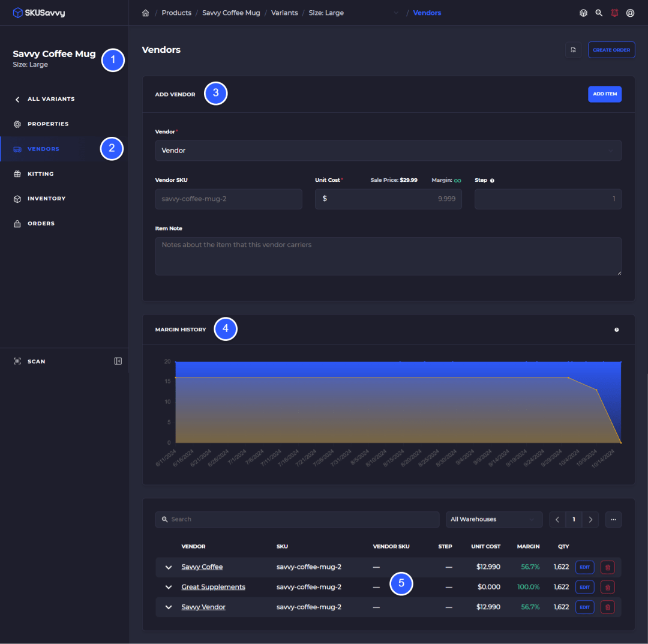Open the user account profile icon
The height and width of the screenshot is (644, 648).
point(630,13)
